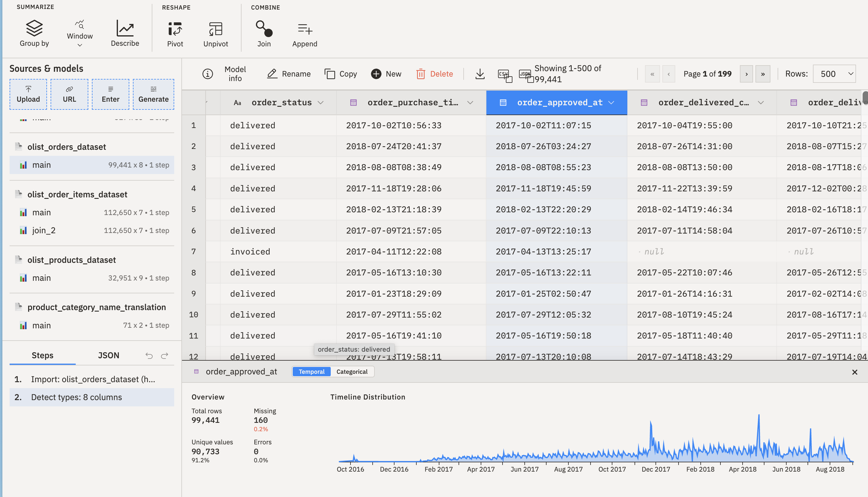This screenshot has width=868, height=497.
Task: Select join_2 model in sources list
Action: pos(44,231)
